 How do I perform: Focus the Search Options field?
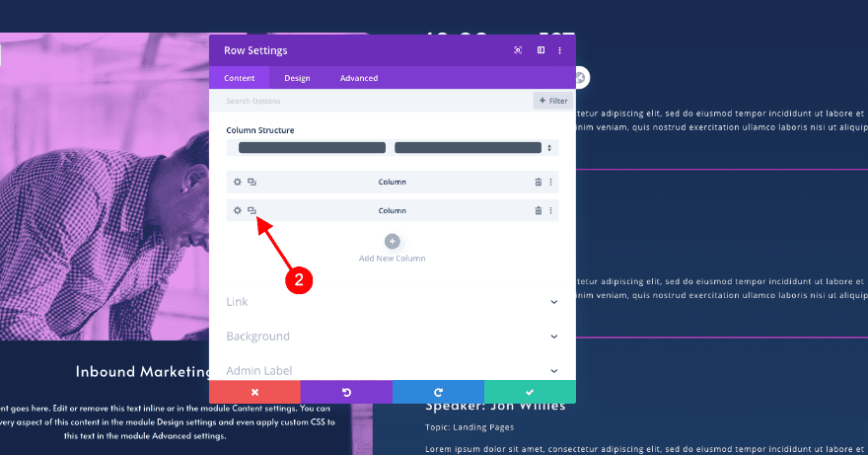[x=371, y=101]
